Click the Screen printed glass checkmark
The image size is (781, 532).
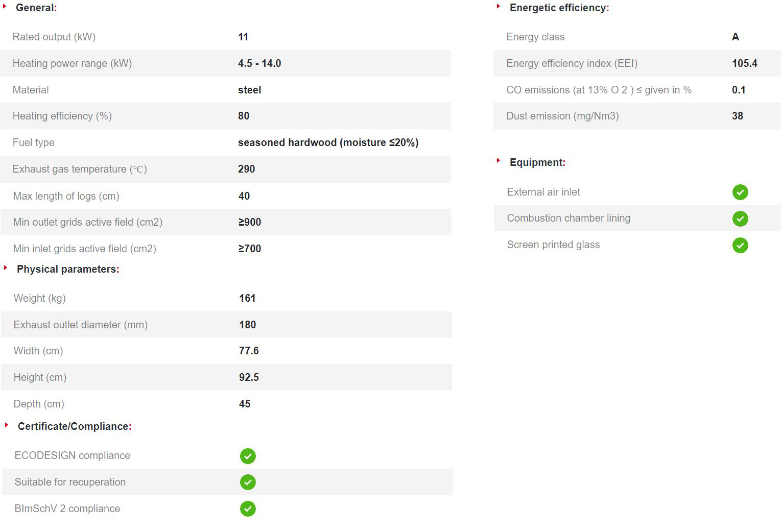(740, 245)
